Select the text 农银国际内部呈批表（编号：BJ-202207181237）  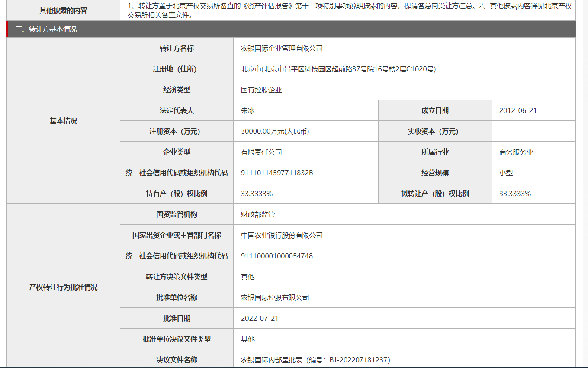click(x=316, y=360)
